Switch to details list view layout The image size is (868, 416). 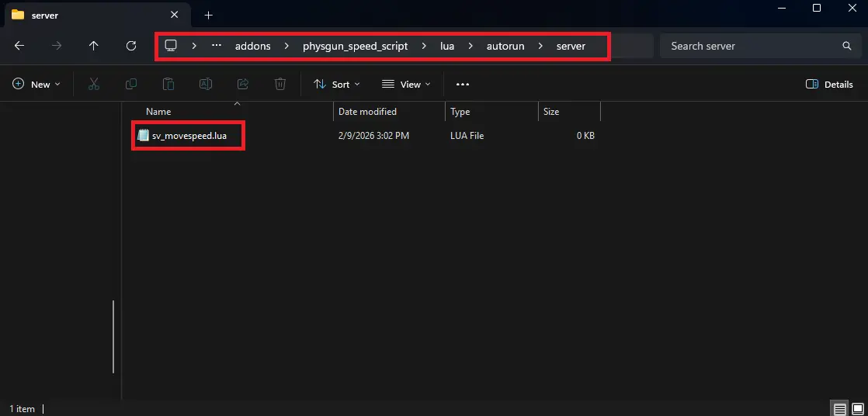839,408
